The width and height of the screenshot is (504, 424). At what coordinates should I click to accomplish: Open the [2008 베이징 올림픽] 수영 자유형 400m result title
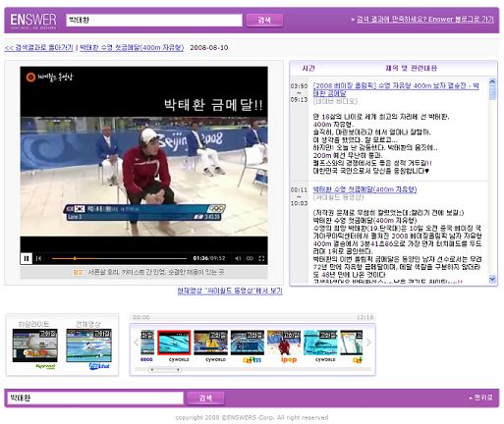[396, 89]
